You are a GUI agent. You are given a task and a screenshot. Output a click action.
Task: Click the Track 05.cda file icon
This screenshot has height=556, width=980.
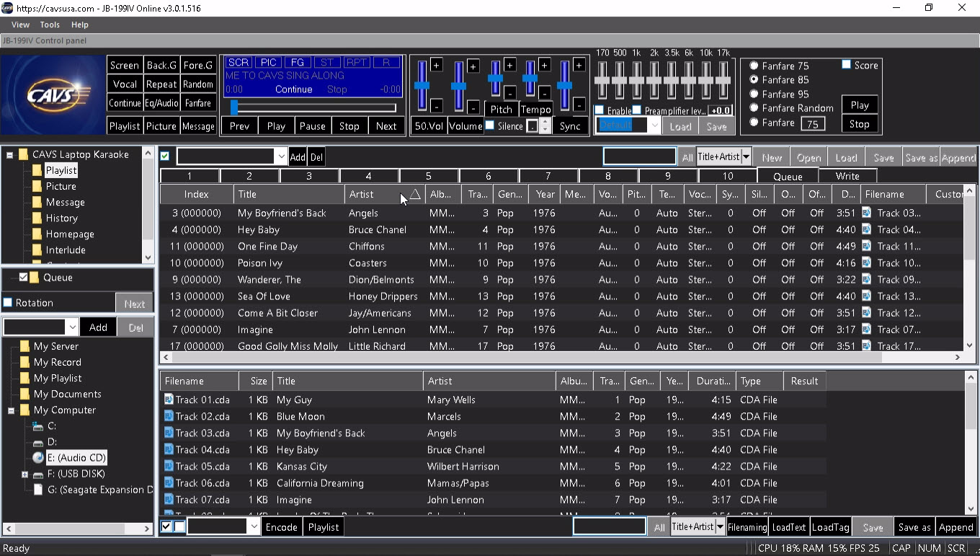169,466
